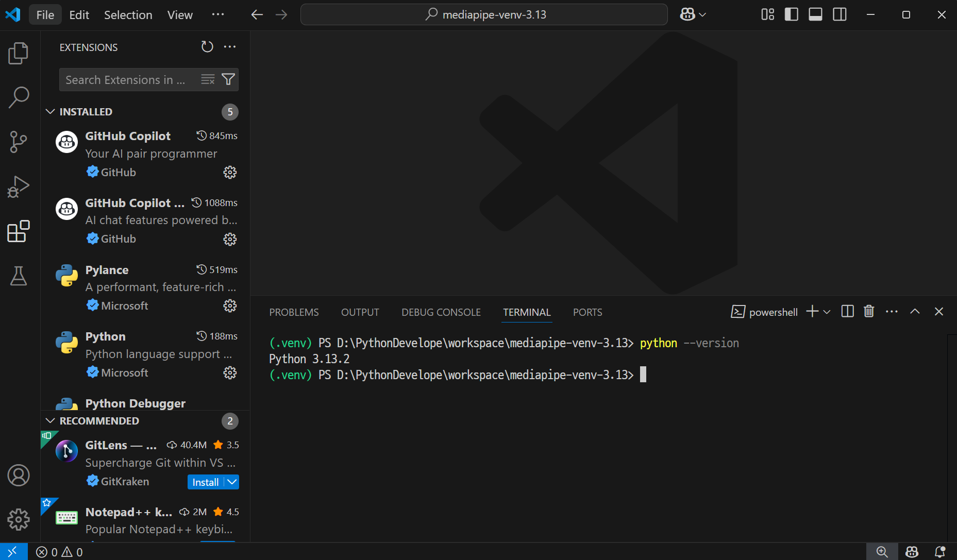Open errors and warnings status indicator

pos(59,552)
